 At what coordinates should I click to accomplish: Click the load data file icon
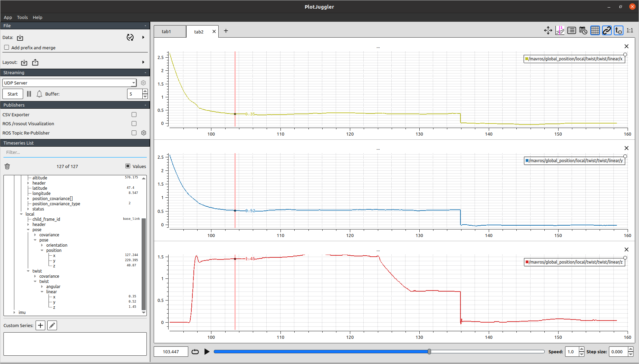coord(20,38)
